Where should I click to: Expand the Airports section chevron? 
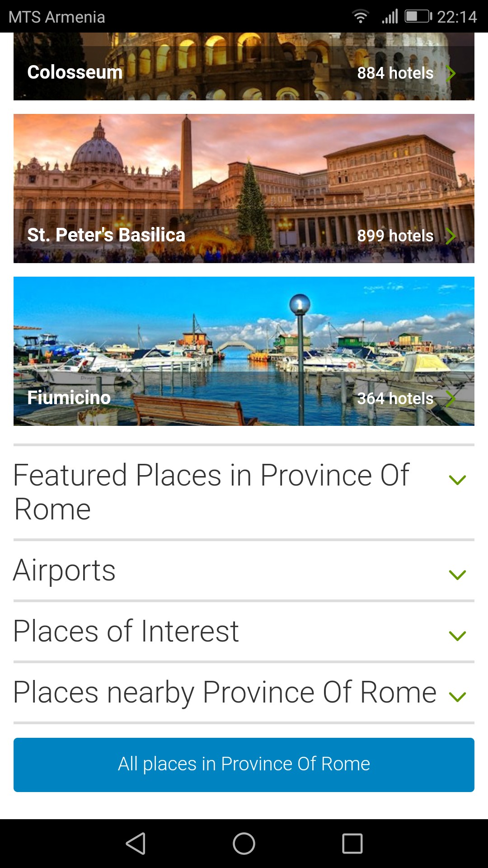457,575
